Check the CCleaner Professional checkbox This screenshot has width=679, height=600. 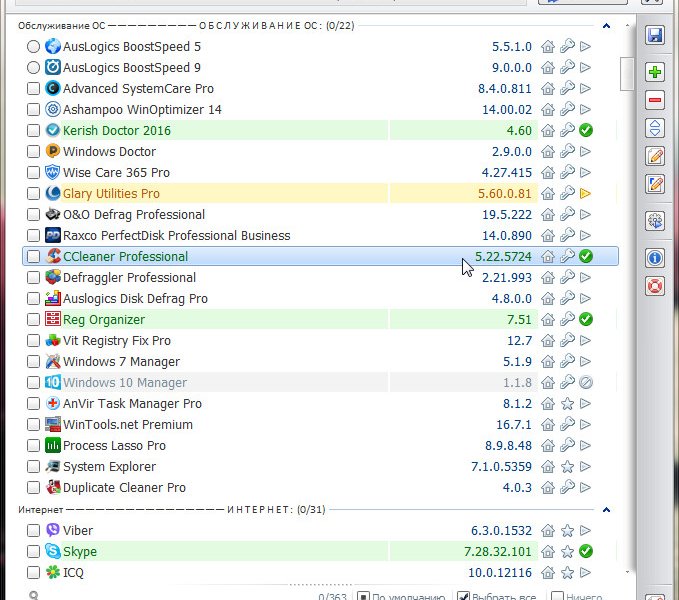(x=33, y=256)
